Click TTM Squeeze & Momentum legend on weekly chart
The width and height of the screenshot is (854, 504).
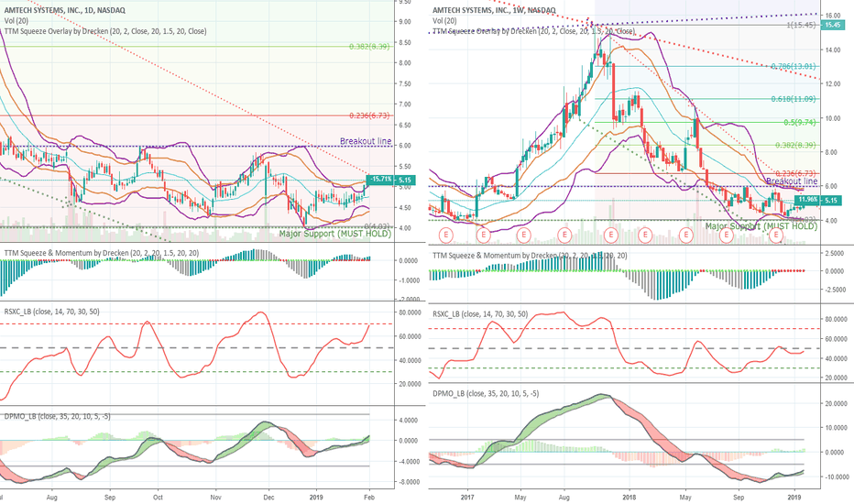tap(530, 255)
